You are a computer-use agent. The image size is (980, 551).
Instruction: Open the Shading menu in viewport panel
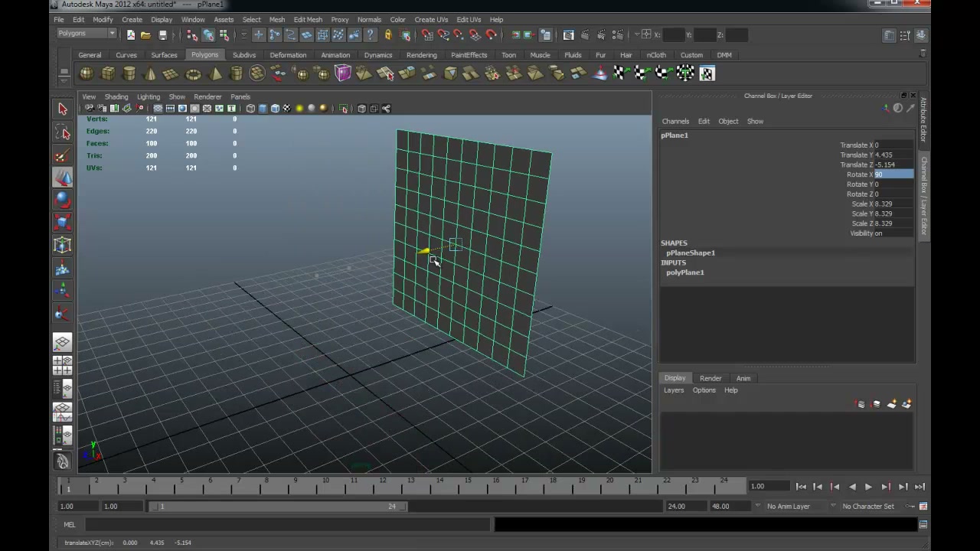[x=116, y=97]
